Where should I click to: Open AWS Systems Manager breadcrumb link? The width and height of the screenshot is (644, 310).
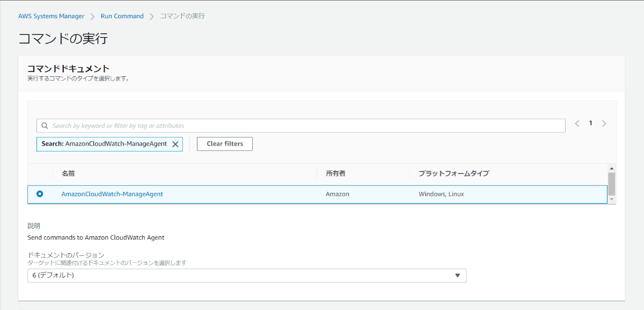click(51, 16)
